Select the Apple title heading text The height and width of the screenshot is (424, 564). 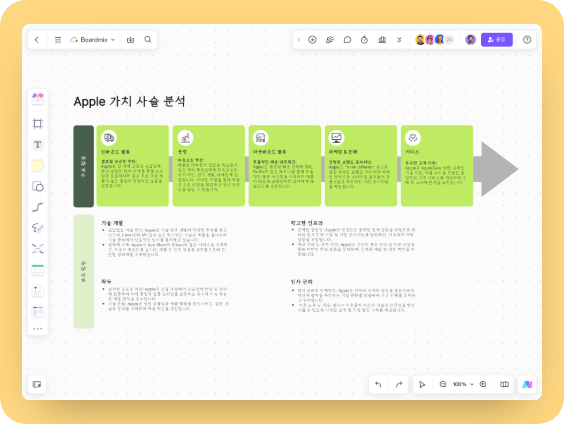pyautogui.click(x=129, y=101)
